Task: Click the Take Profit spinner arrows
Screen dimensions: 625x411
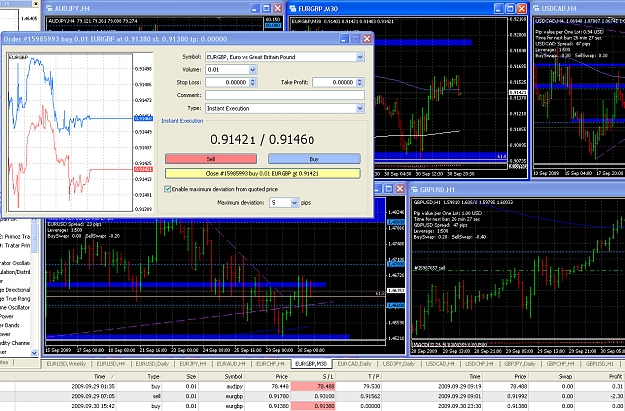Action: (x=360, y=82)
